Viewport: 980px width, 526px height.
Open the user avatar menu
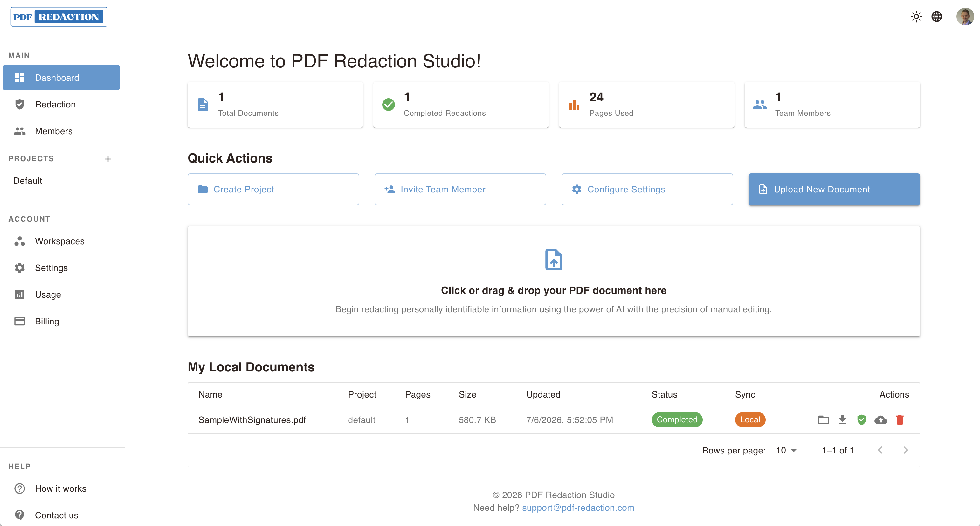pyautogui.click(x=965, y=17)
